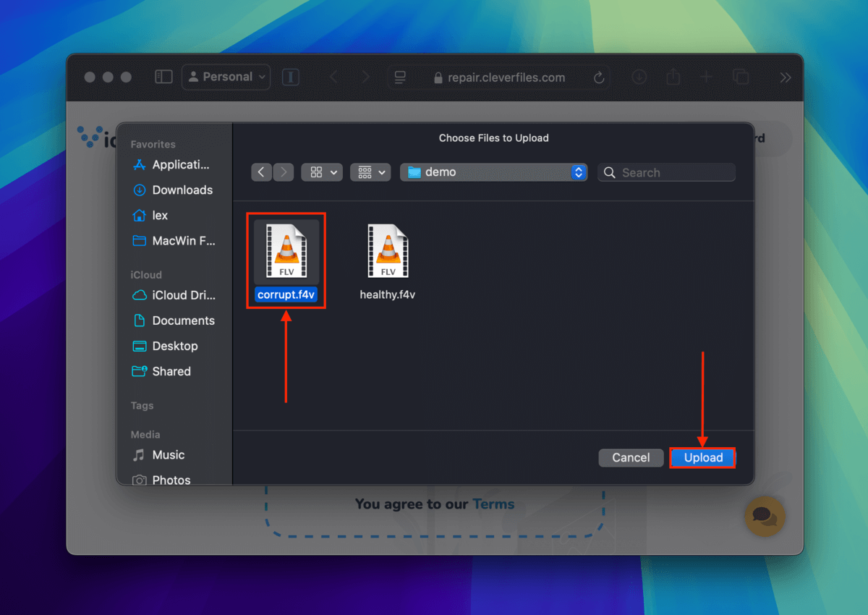The image size is (868, 615).
Task: Toggle the Safari sidebar
Action: click(163, 77)
